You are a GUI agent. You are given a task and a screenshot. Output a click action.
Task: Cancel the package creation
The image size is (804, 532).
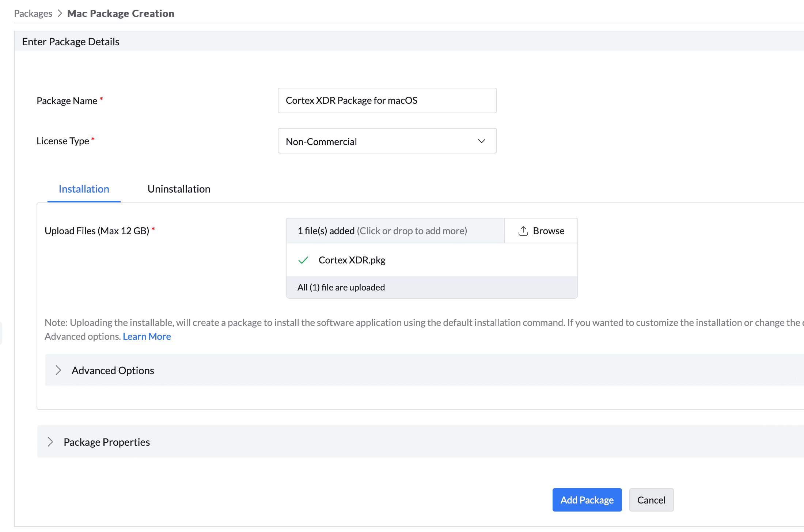(x=651, y=500)
